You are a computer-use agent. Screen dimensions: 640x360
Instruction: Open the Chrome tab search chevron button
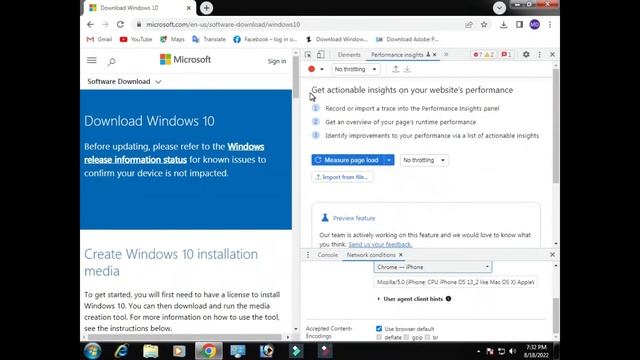pos(499,8)
